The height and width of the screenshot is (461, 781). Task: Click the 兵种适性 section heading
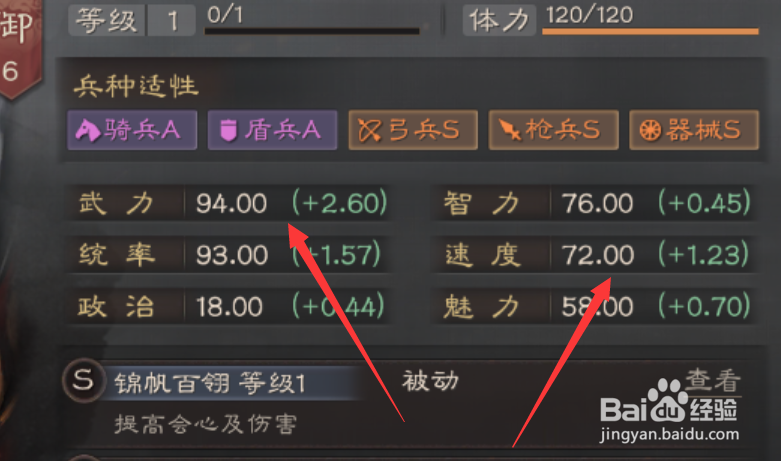tap(136, 86)
